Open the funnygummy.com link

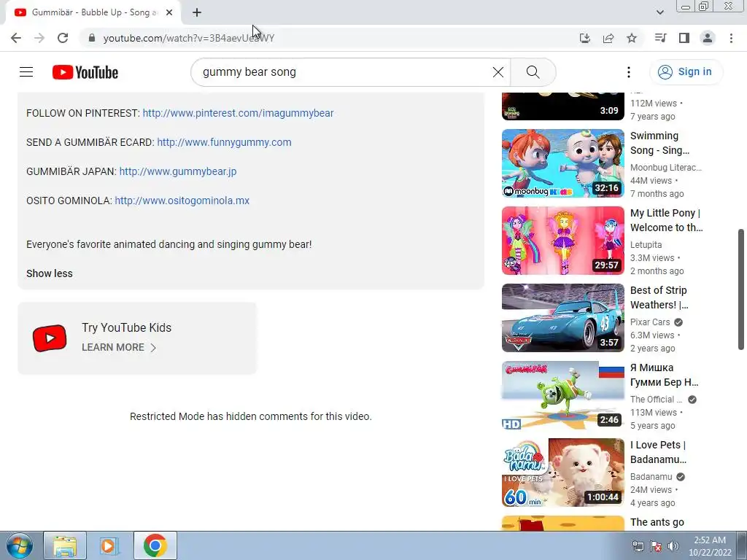tap(224, 142)
